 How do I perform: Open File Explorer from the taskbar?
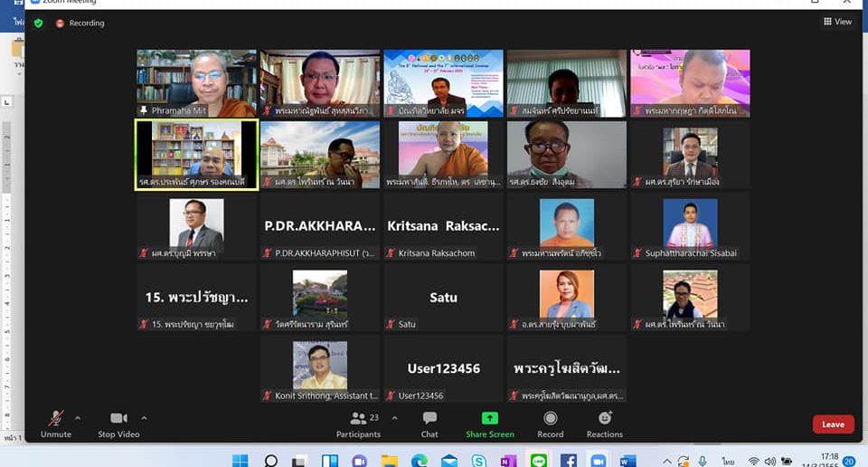coord(390,461)
